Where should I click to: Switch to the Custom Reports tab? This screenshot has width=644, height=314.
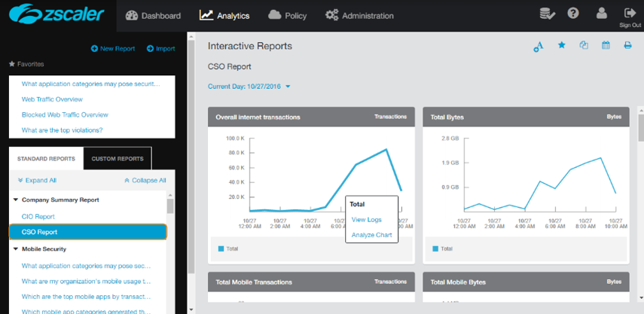tap(118, 159)
